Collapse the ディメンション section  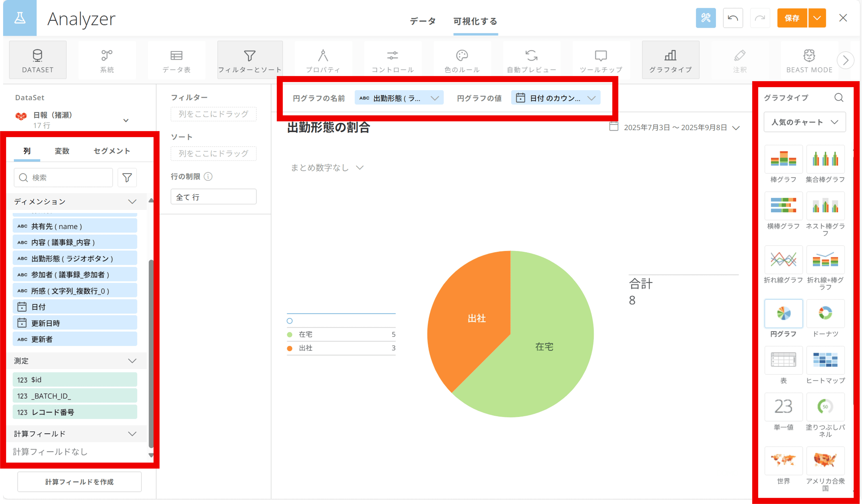click(132, 201)
